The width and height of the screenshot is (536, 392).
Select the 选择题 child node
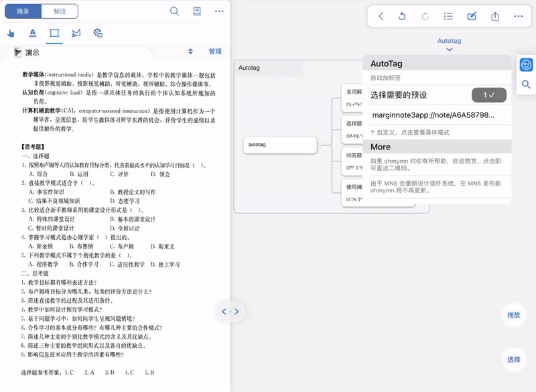[x=352, y=129]
